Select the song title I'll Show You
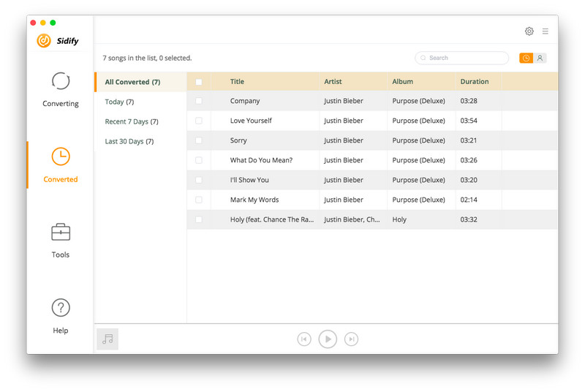The image size is (585, 392). [x=249, y=180]
